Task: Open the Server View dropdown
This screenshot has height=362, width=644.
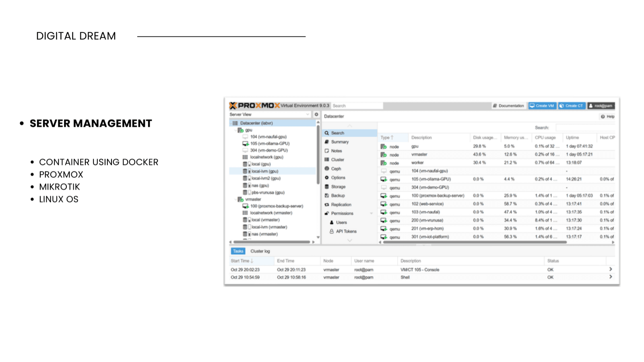Action: 270,115
